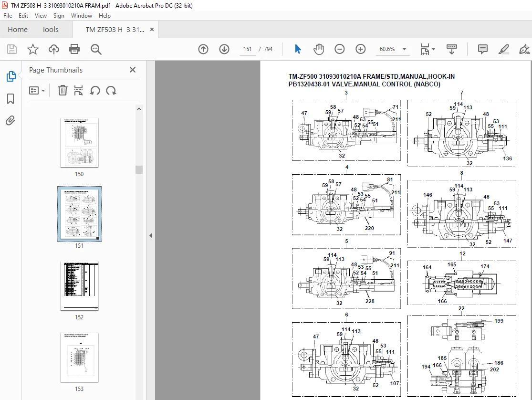Add a comment with speech bubble icon
The height and width of the screenshot is (400, 532).
coord(482,49)
